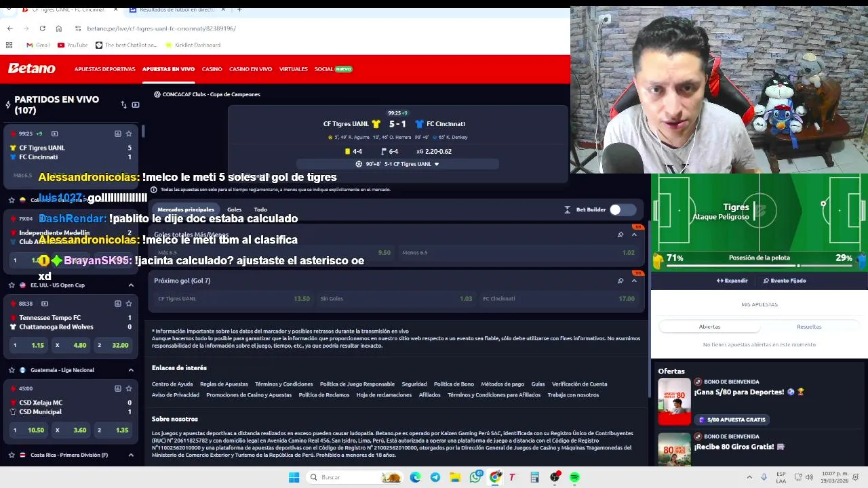The height and width of the screenshot is (488, 868).
Task: Toggle the Bet Builder switch
Action: 621,209
